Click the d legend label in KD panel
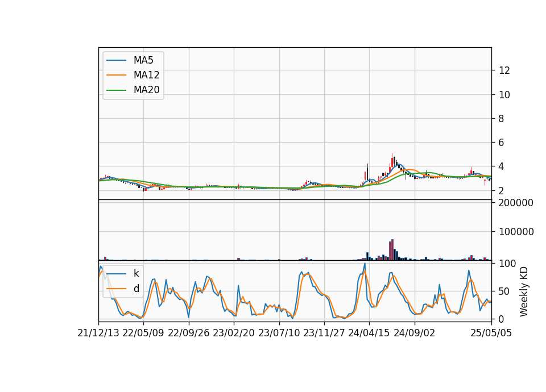This screenshot has height=392, width=546. click(x=136, y=289)
